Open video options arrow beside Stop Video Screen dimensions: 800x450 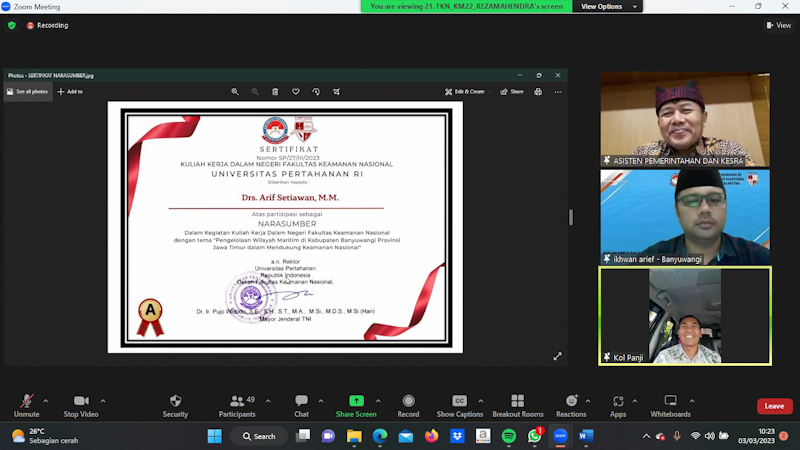(103, 401)
